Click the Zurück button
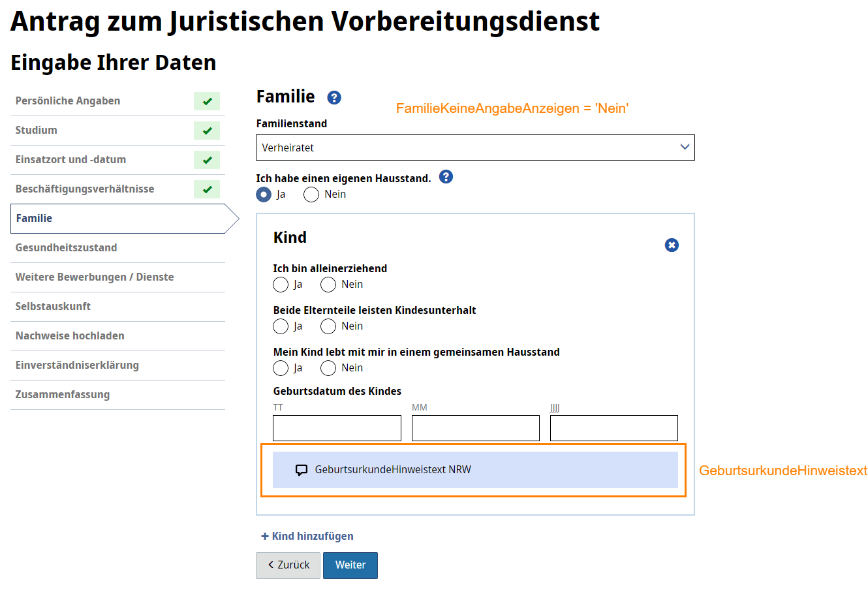 [288, 565]
